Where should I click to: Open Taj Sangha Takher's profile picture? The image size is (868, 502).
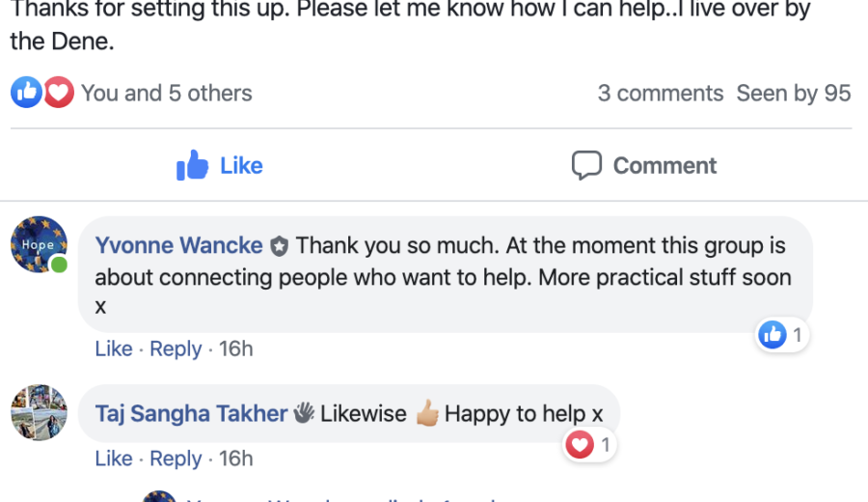pyautogui.click(x=39, y=412)
